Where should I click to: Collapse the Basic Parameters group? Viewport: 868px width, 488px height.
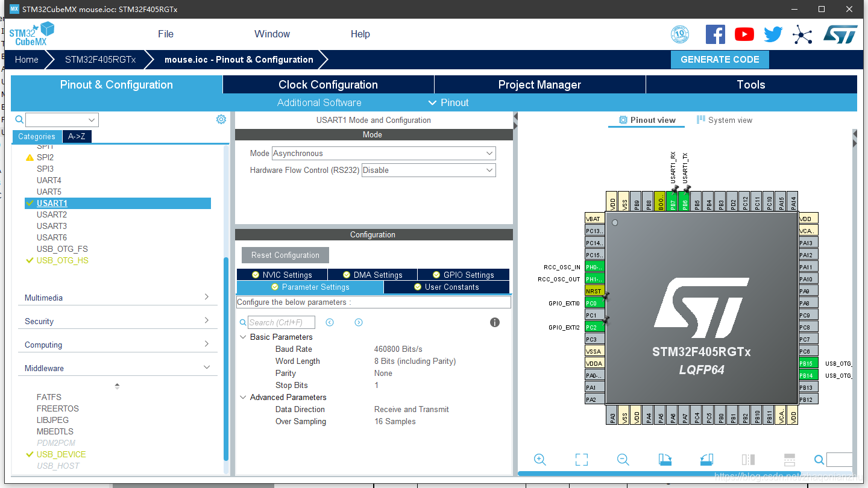click(244, 337)
